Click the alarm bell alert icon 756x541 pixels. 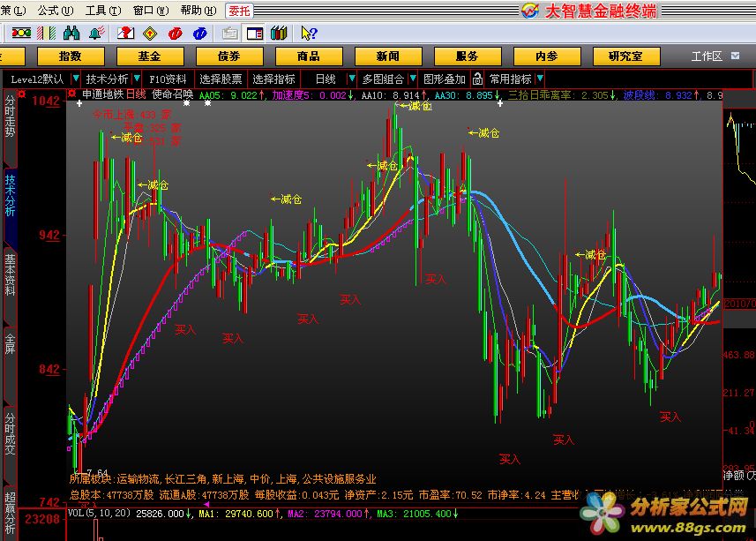pos(97,33)
